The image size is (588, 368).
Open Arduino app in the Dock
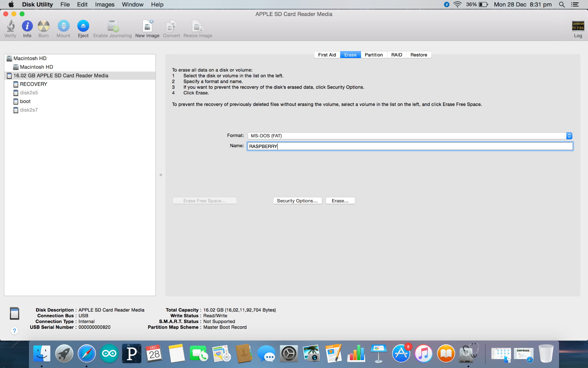coord(109,353)
